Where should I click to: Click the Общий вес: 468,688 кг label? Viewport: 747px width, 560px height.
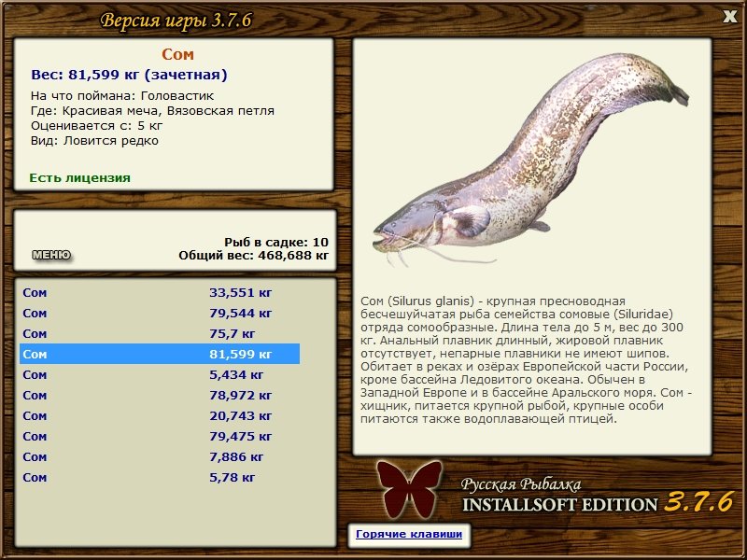point(253,256)
